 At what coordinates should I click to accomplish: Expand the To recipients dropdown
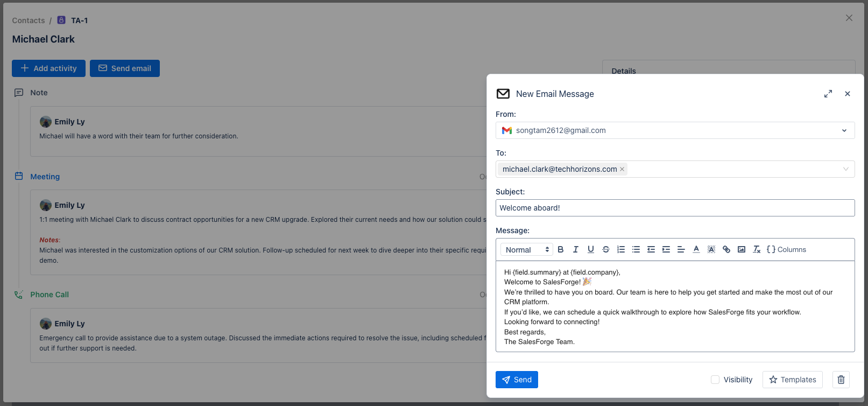pyautogui.click(x=845, y=169)
